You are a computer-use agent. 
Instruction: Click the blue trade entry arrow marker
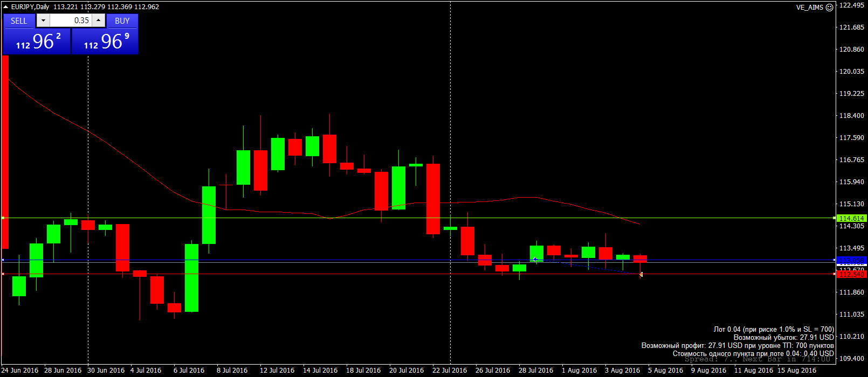(535, 260)
